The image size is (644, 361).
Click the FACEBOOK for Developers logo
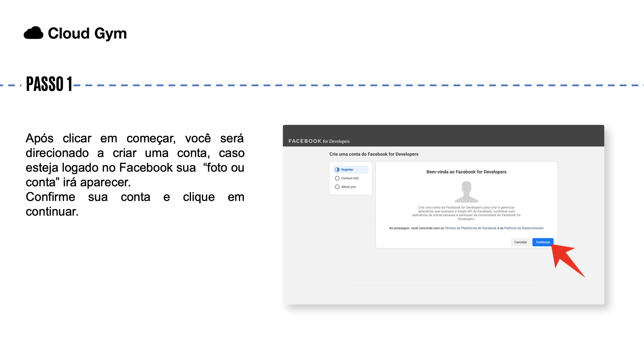(319, 141)
